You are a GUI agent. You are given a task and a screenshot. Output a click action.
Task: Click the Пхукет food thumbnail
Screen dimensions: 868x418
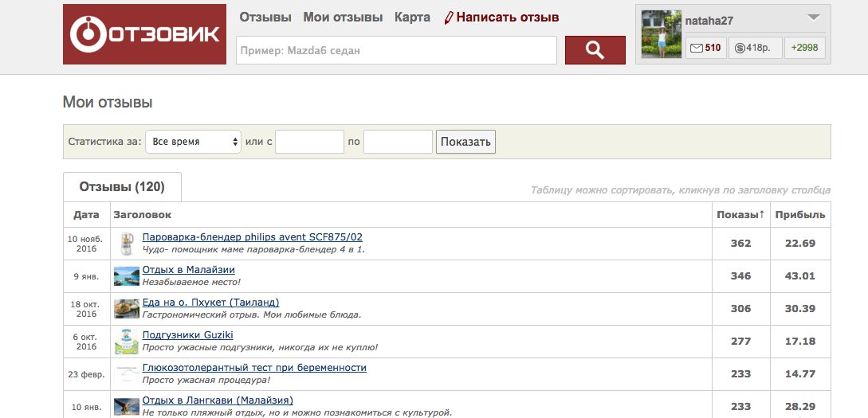127,309
